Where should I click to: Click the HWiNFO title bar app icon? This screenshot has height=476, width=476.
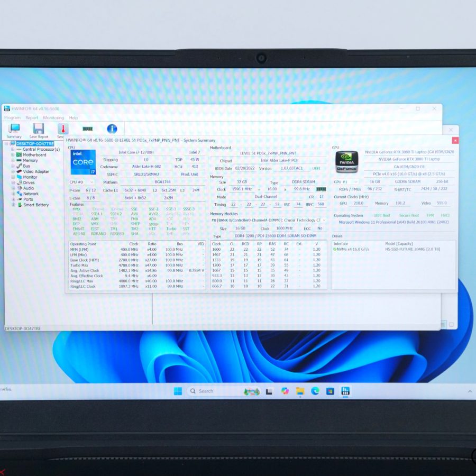click(x=7, y=108)
